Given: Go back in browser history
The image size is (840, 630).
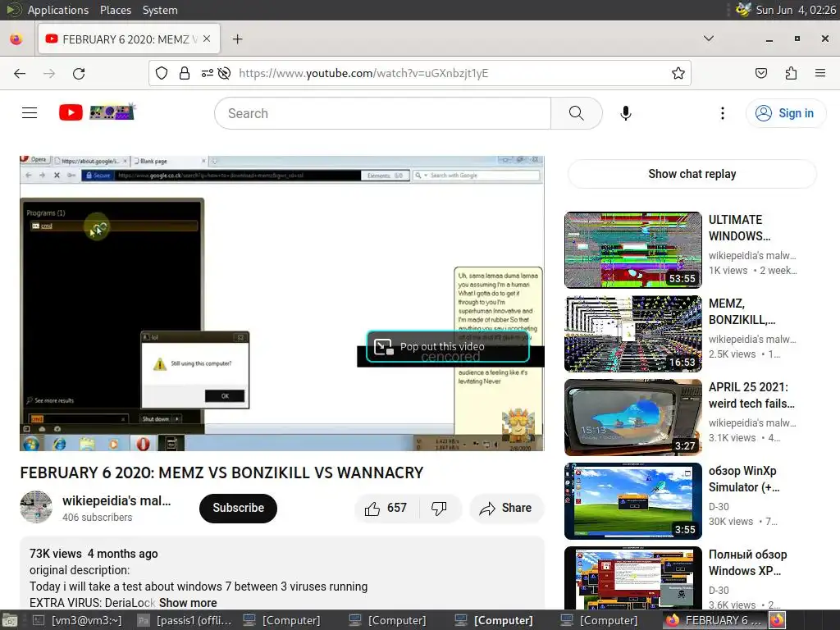Looking at the screenshot, I should [x=20, y=73].
